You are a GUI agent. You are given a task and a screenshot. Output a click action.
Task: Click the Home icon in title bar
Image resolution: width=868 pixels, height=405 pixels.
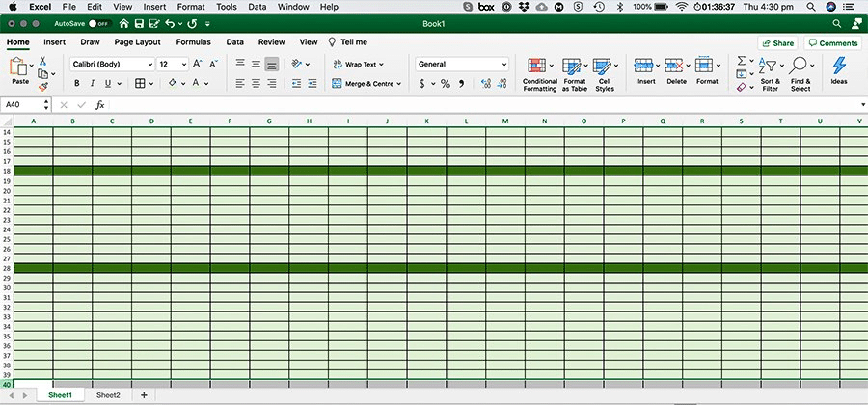124,24
